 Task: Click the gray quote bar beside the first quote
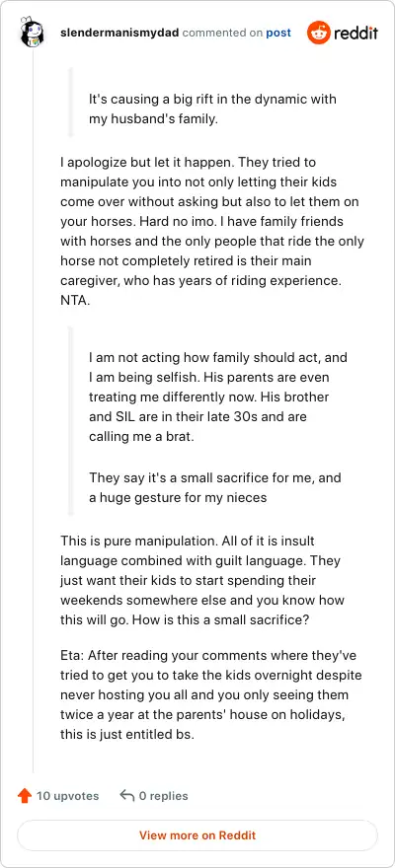[x=70, y=102]
